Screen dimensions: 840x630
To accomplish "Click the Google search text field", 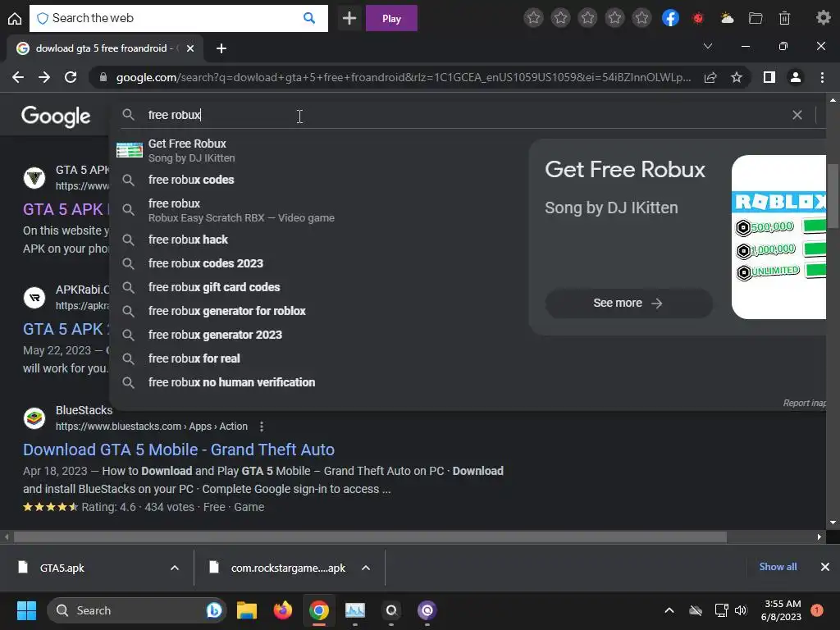I will click(461, 115).
